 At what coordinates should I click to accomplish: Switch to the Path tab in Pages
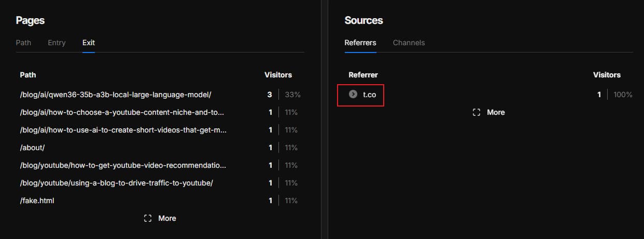23,43
